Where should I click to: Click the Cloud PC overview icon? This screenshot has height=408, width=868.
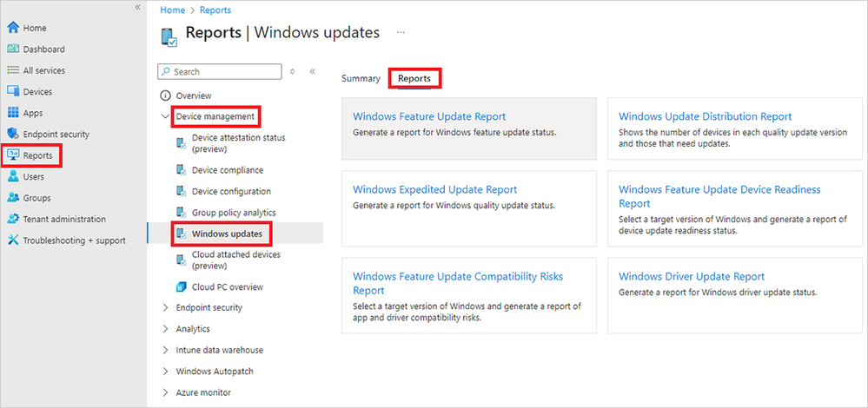point(181,287)
